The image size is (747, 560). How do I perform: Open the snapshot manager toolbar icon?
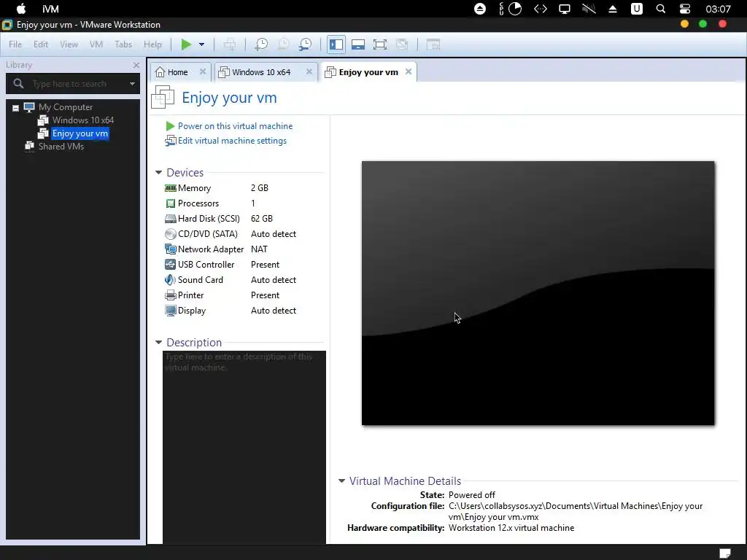click(306, 44)
